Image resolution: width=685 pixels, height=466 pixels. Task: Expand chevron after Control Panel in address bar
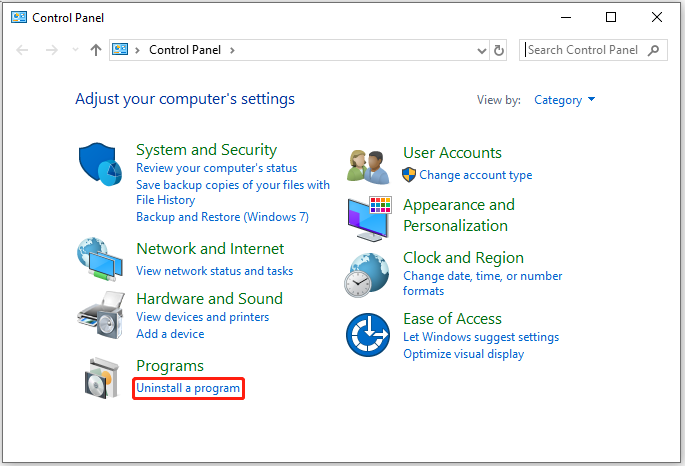point(232,50)
